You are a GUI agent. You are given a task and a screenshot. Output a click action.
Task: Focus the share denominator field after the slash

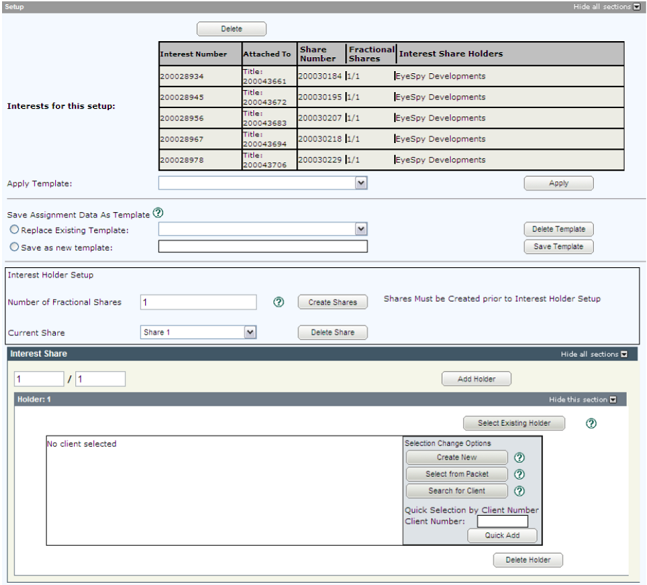pyautogui.click(x=100, y=379)
